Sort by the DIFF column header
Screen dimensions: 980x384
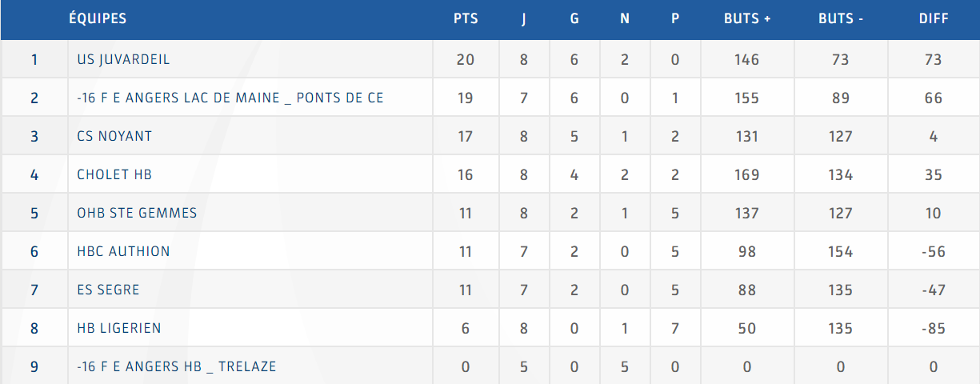click(x=934, y=18)
